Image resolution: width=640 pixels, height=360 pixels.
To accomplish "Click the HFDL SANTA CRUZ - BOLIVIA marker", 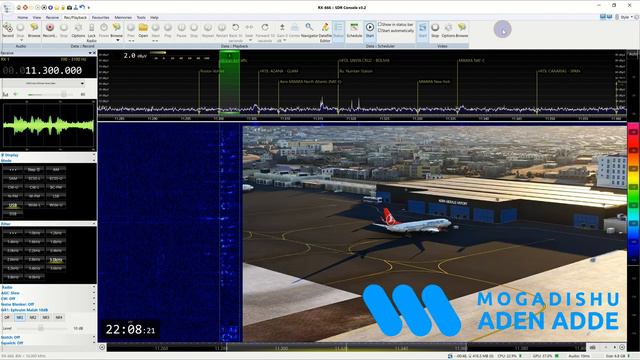I will [364, 60].
